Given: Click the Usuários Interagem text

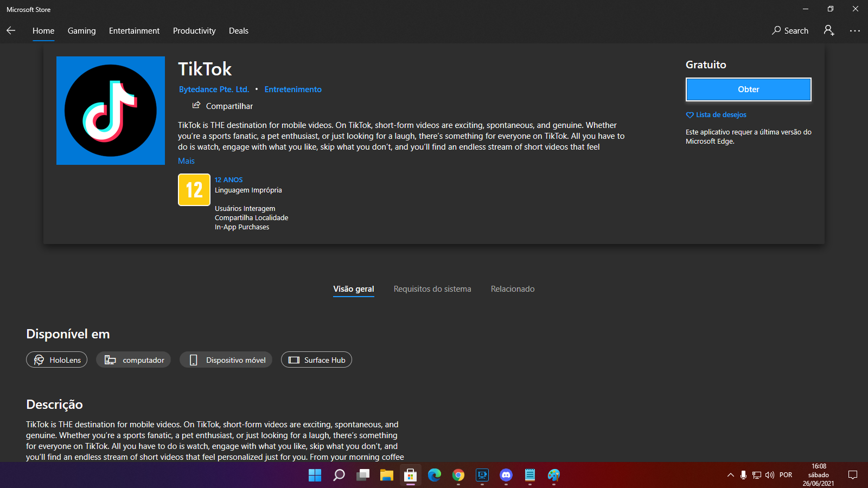Looking at the screenshot, I should click(x=245, y=209).
